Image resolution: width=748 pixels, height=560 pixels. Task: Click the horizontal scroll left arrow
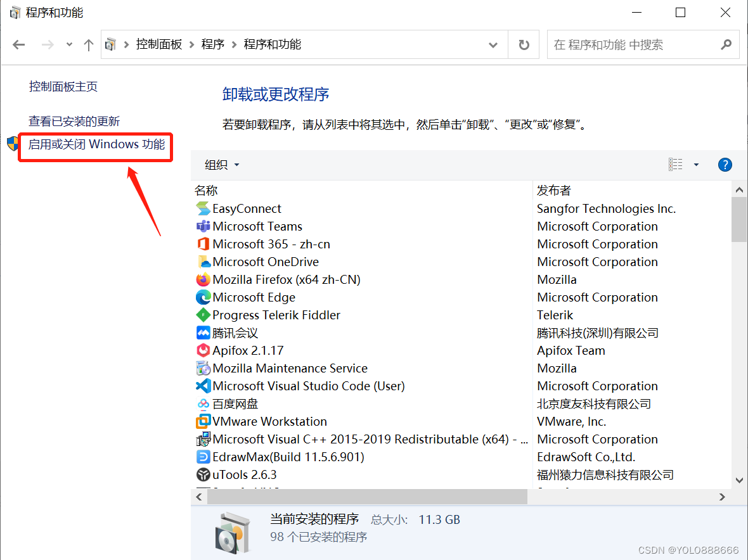click(x=199, y=497)
